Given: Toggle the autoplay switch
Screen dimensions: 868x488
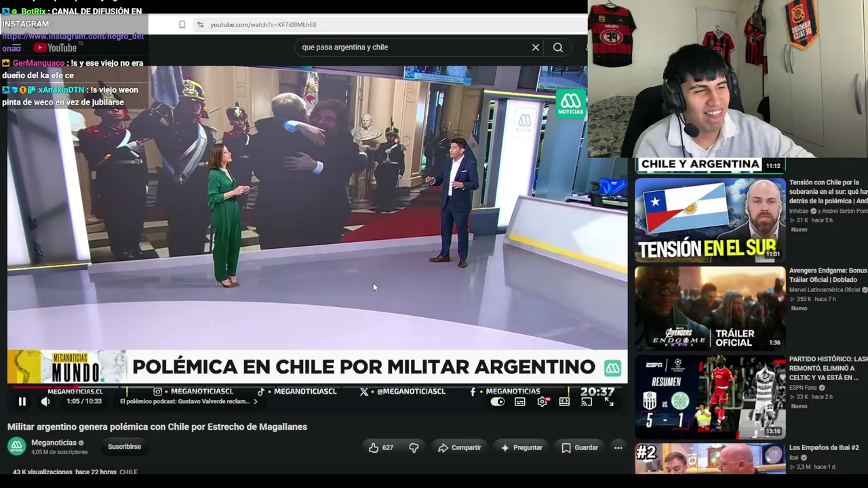Looking at the screenshot, I should coord(498,402).
